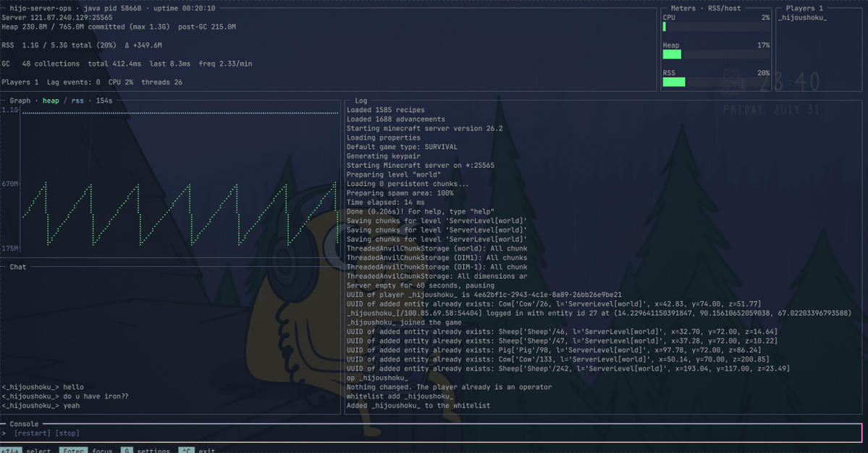868x453 pixels.
Task: Click the Cow/133 entity log line
Action: (x=558, y=360)
